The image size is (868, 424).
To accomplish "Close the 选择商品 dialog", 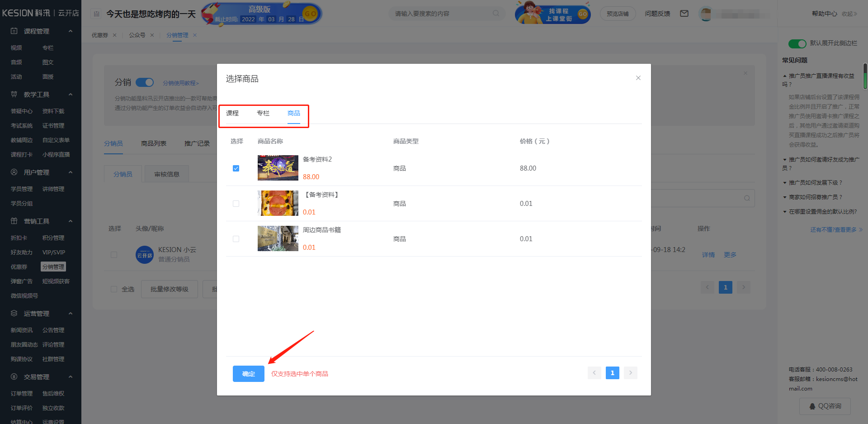I will click(x=638, y=78).
